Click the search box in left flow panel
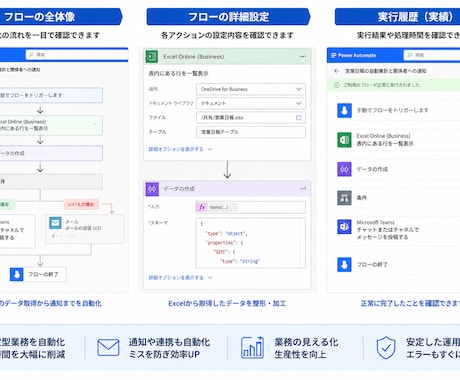Viewport: 460px width, 380px height. tap(77, 54)
